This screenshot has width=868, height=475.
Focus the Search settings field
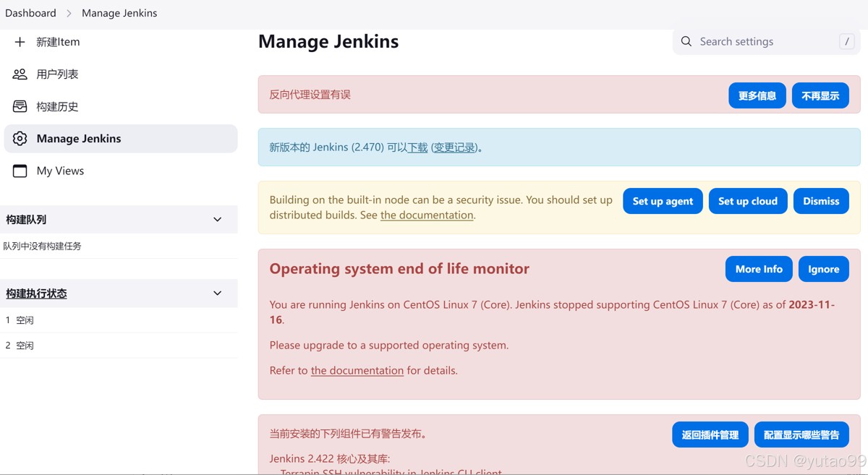click(x=767, y=42)
